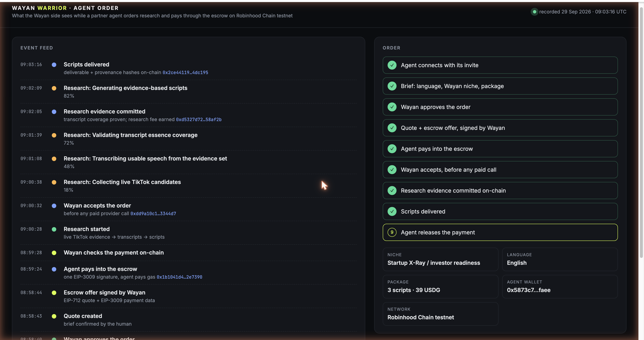
Task: Select the Quote + escrow offer step row
Action: pos(500,128)
